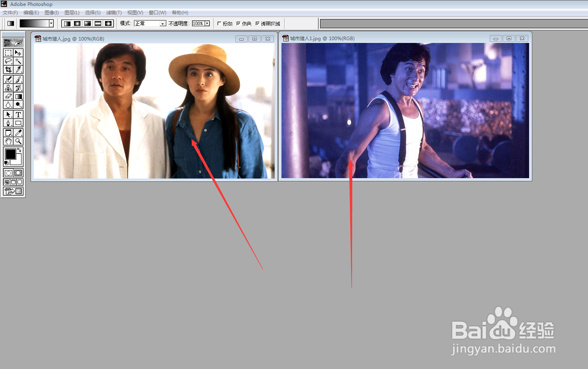The width and height of the screenshot is (588, 369).
Task: Open Adobe Online from toolbox top image
Action: 13,43
